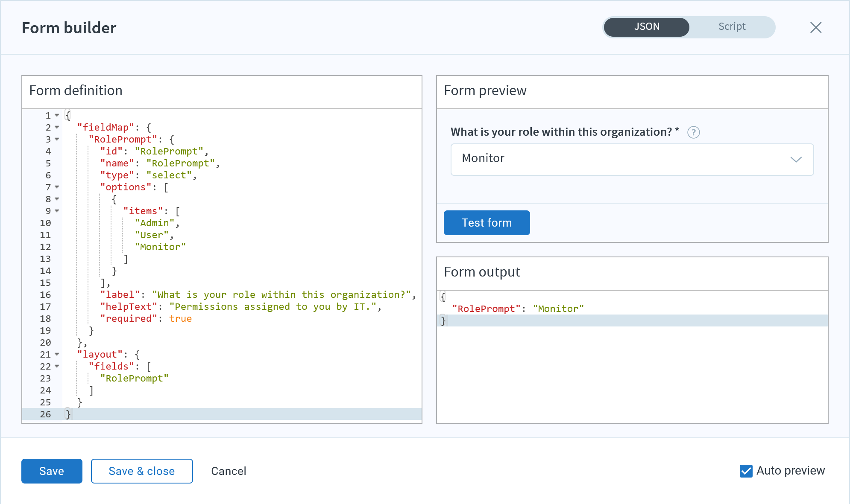
Task: Toggle the Auto preview checkbox
Action: pyautogui.click(x=746, y=471)
